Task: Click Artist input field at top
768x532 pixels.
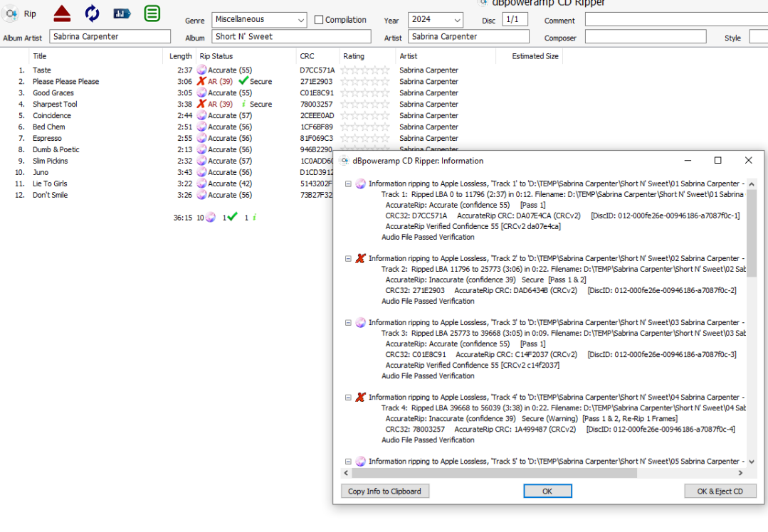Action: click(x=469, y=37)
